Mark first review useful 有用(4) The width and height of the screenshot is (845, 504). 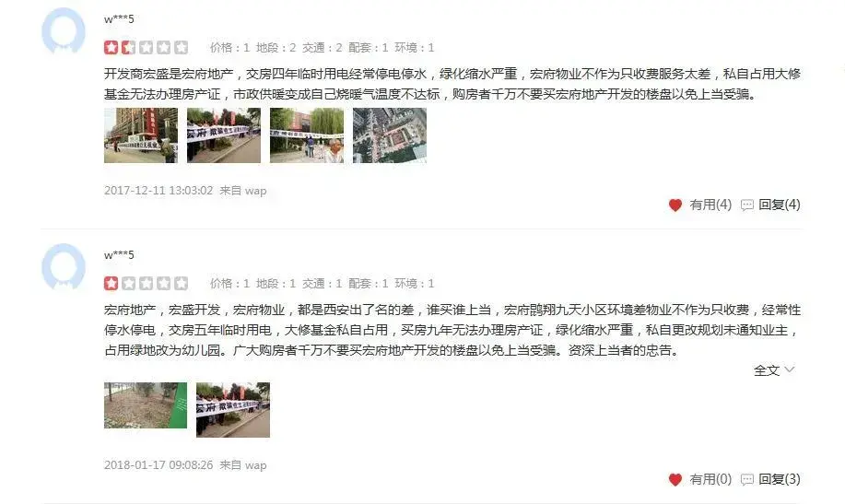click(710, 205)
